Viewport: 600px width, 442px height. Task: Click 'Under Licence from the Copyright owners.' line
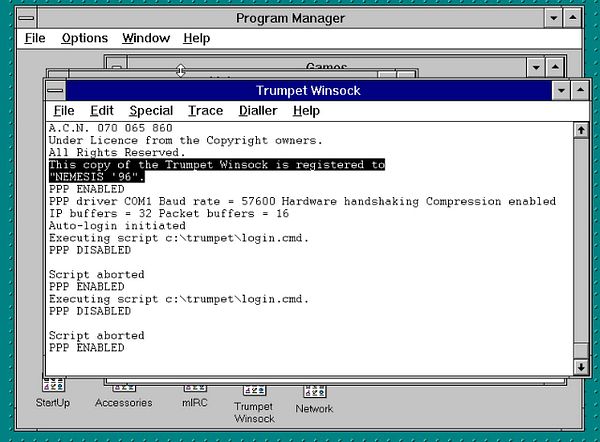point(186,140)
